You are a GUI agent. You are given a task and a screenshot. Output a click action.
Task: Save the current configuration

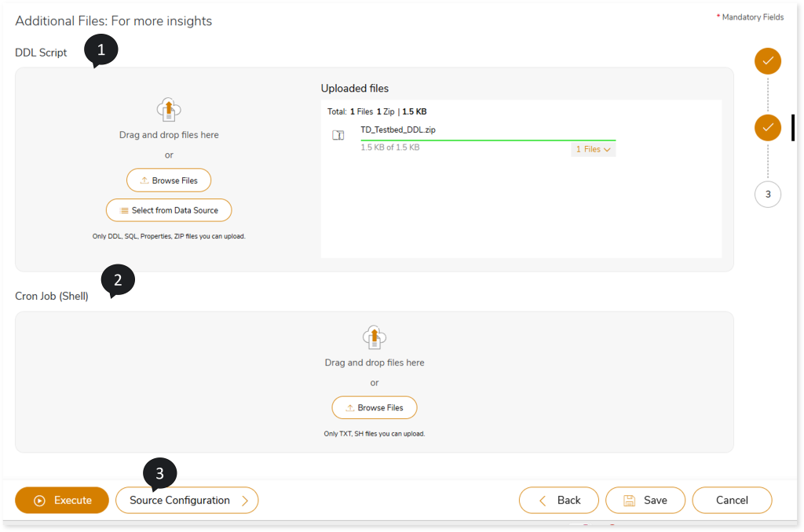click(645, 501)
